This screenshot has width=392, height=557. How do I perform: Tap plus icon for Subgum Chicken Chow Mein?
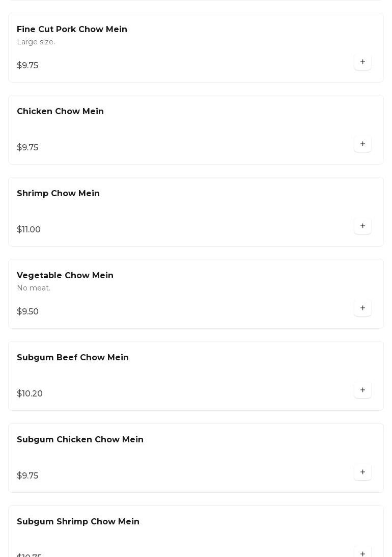pos(362,472)
